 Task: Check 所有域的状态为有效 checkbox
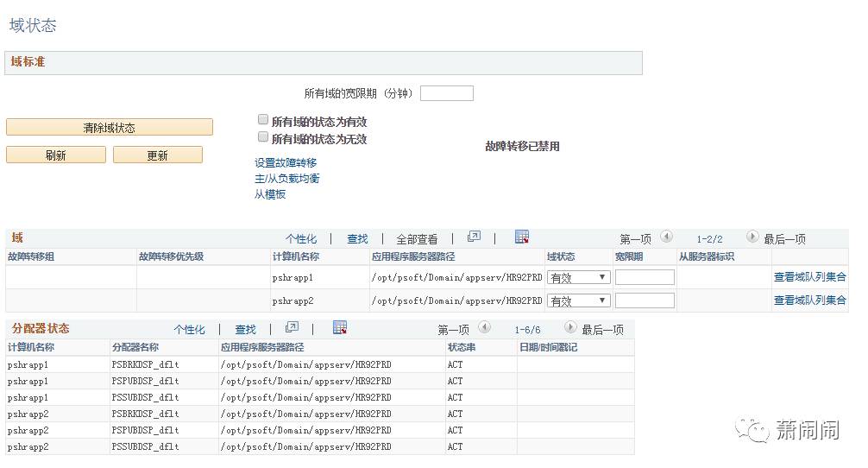coord(263,119)
